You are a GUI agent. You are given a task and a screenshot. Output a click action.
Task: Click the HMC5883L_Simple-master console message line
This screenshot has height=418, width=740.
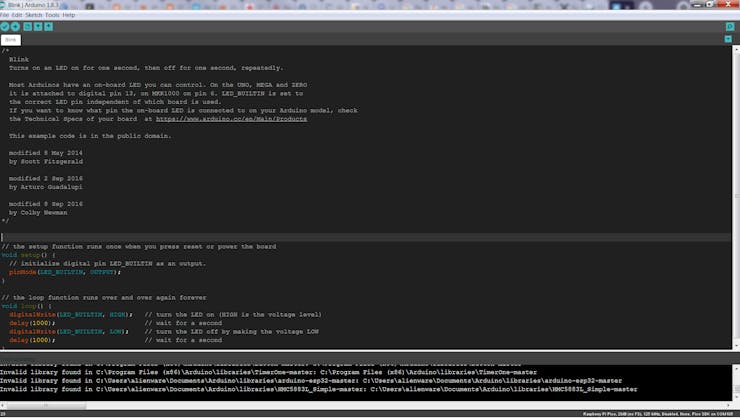(x=319, y=389)
